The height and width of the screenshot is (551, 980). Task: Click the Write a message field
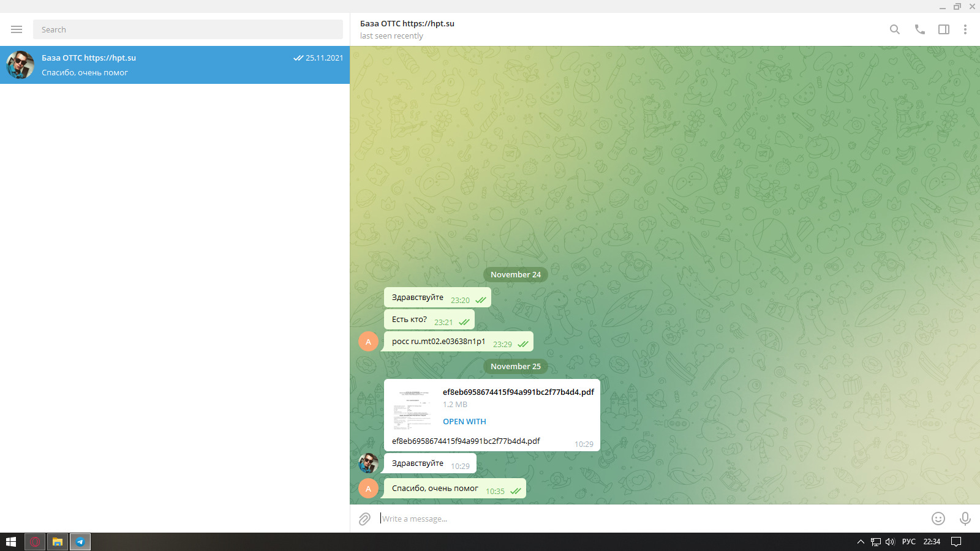649,519
